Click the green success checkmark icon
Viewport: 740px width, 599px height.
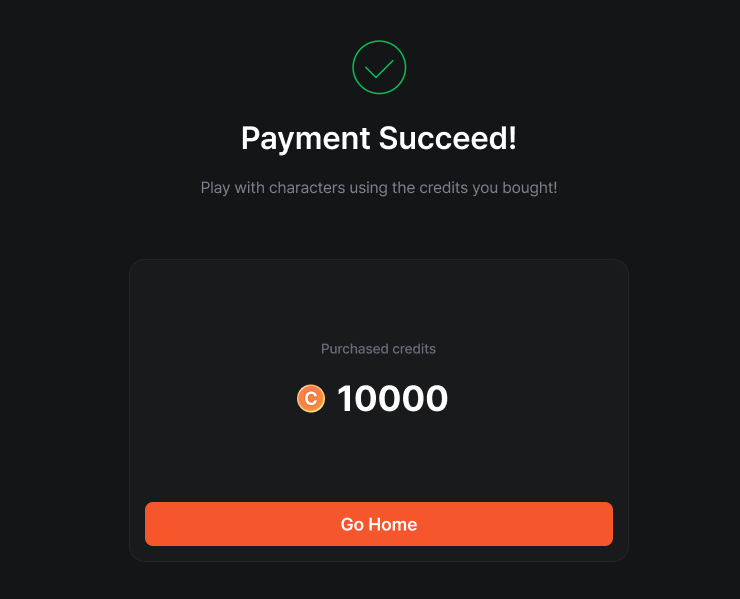[x=379, y=69]
